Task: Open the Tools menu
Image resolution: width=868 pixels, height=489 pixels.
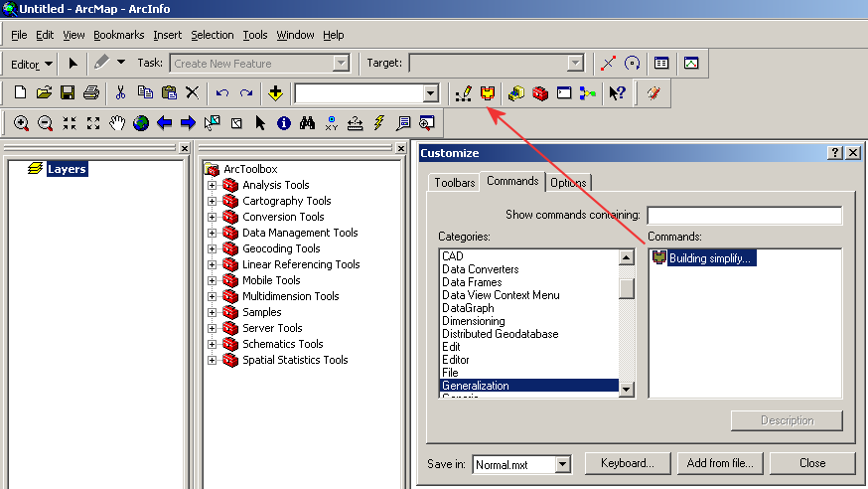Action: pyautogui.click(x=254, y=35)
